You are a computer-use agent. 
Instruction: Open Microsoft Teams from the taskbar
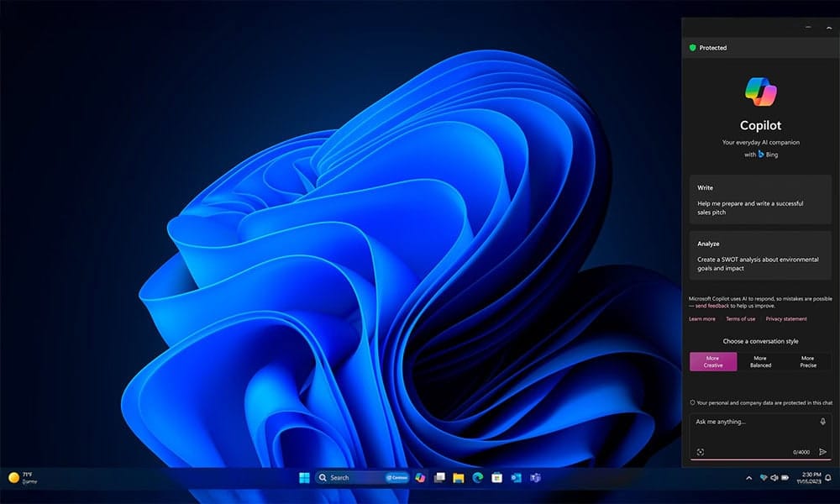point(535,477)
